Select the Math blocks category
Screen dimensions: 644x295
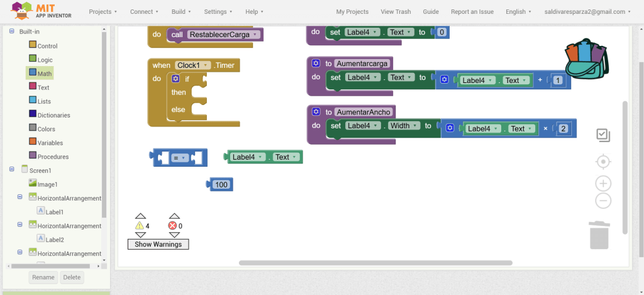tap(44, 74)
